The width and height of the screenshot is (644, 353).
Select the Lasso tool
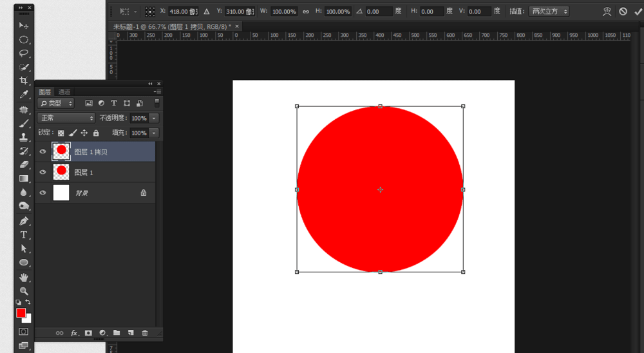click(x=24, y=53)
